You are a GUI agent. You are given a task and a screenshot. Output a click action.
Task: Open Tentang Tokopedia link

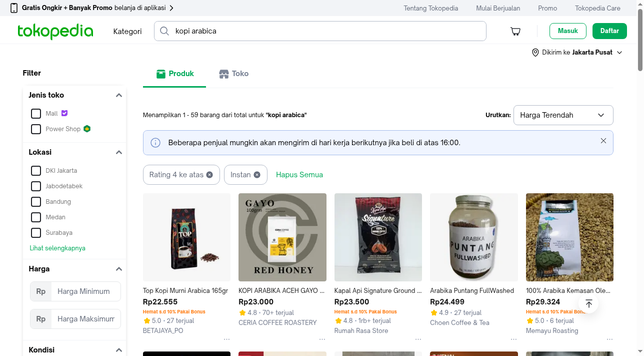tap(431, 8)
